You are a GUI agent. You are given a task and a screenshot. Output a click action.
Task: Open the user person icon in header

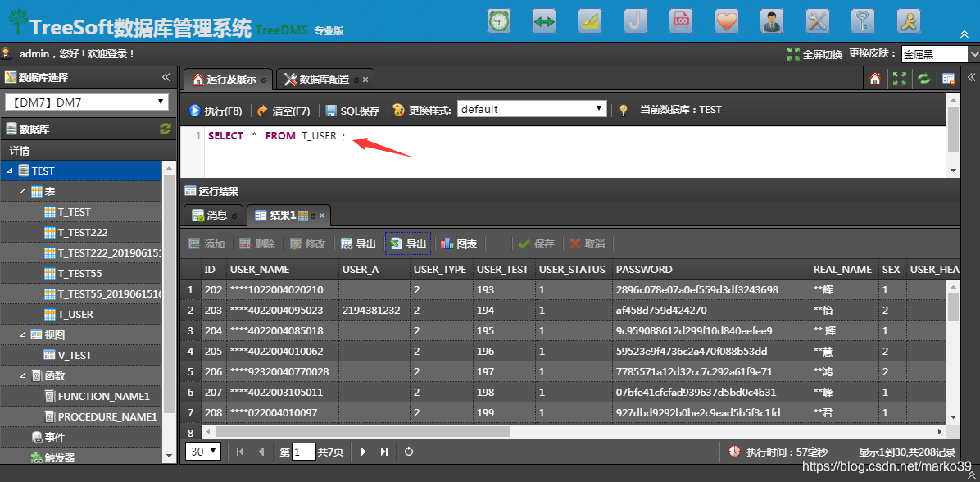tap(772, 21)
